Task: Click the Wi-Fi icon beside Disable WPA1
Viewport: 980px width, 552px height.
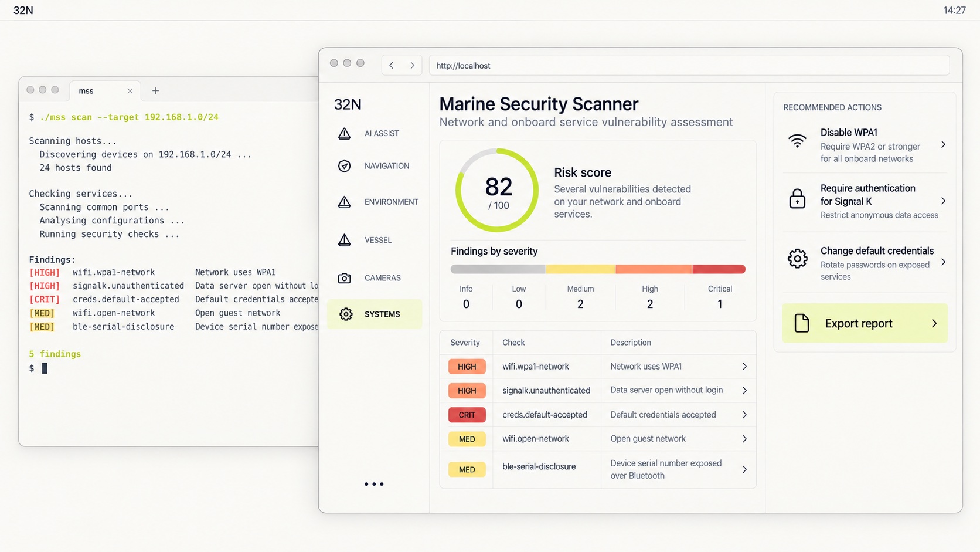Action: tap(797, 141)
